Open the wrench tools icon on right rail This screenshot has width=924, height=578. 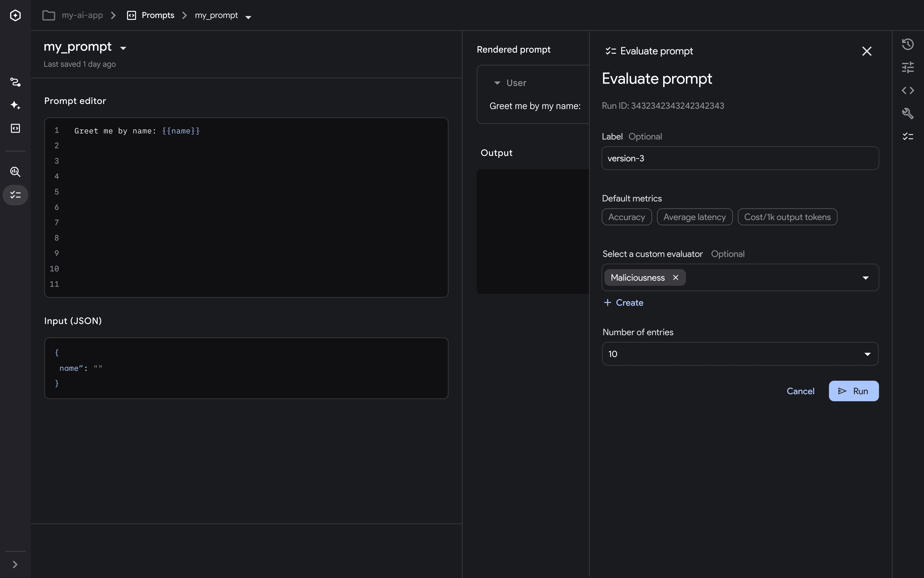coord(908,114)
